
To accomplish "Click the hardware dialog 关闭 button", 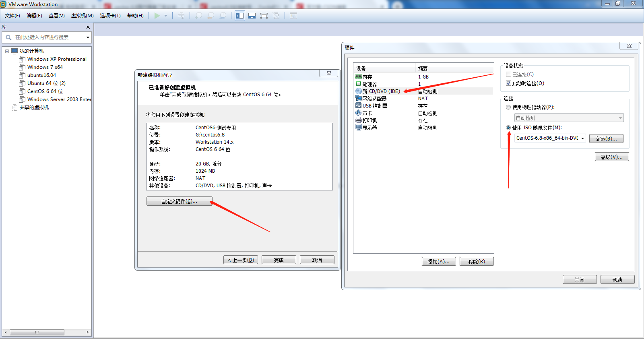I will pyautogui.click(x=580, y=280).
